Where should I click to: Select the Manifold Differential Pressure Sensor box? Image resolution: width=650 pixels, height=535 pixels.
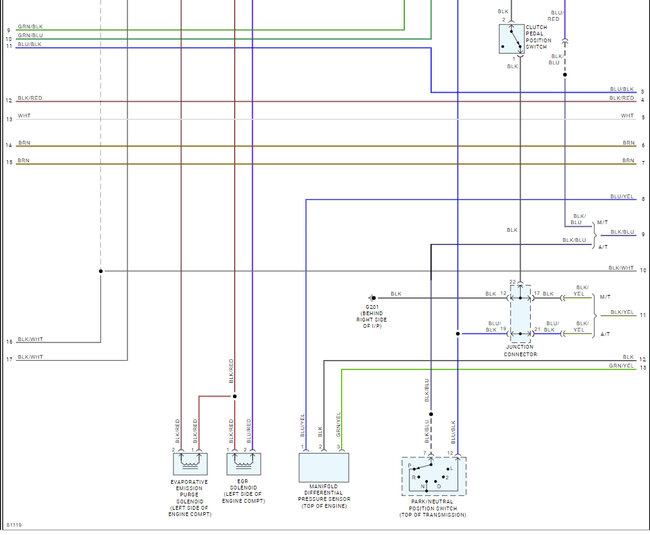coord(324,467)
